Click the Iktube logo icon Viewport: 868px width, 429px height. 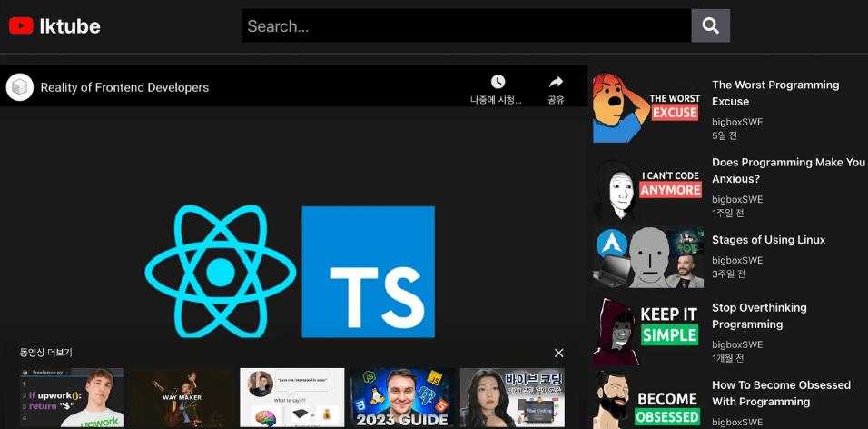(x=21, y=26)
